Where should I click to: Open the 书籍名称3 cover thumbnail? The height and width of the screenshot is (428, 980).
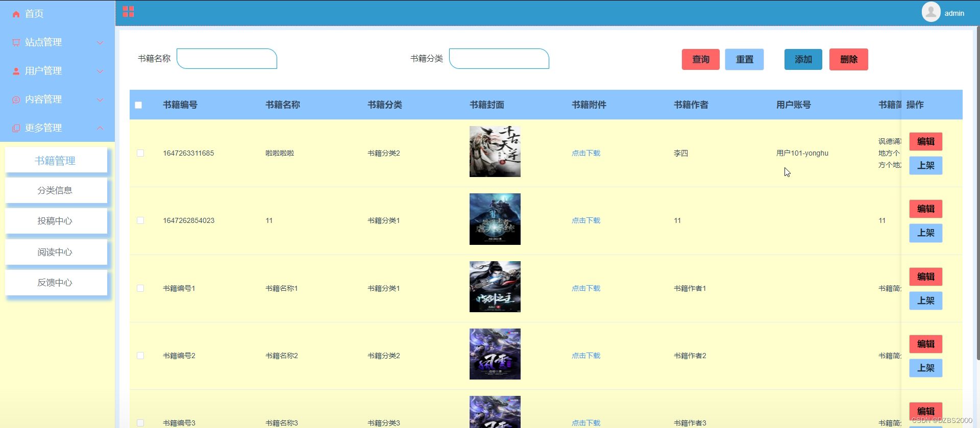[495, 412]
